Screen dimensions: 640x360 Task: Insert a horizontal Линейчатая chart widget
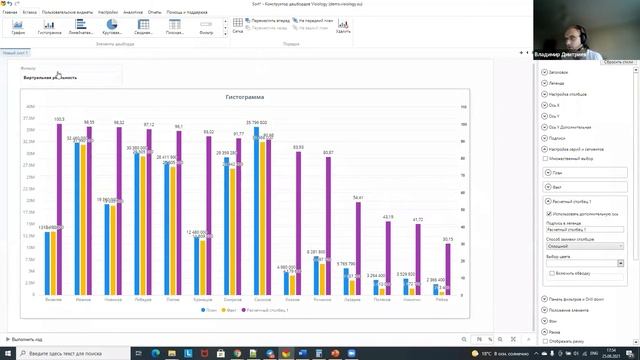click(x=81, y=27)
